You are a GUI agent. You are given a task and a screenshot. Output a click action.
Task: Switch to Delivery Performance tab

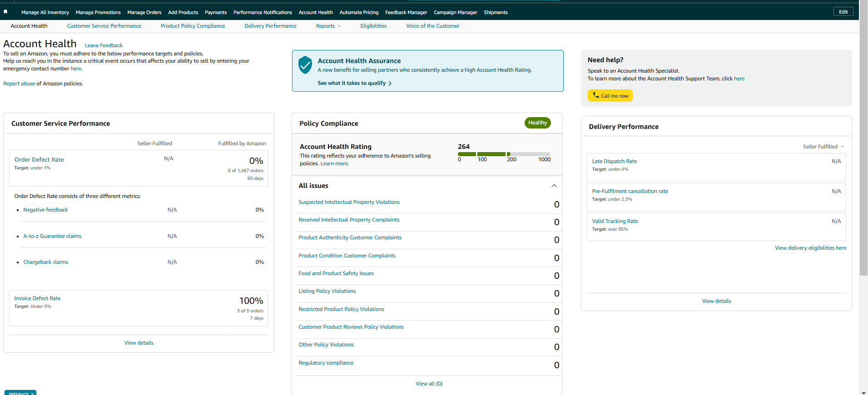point(270,26)
